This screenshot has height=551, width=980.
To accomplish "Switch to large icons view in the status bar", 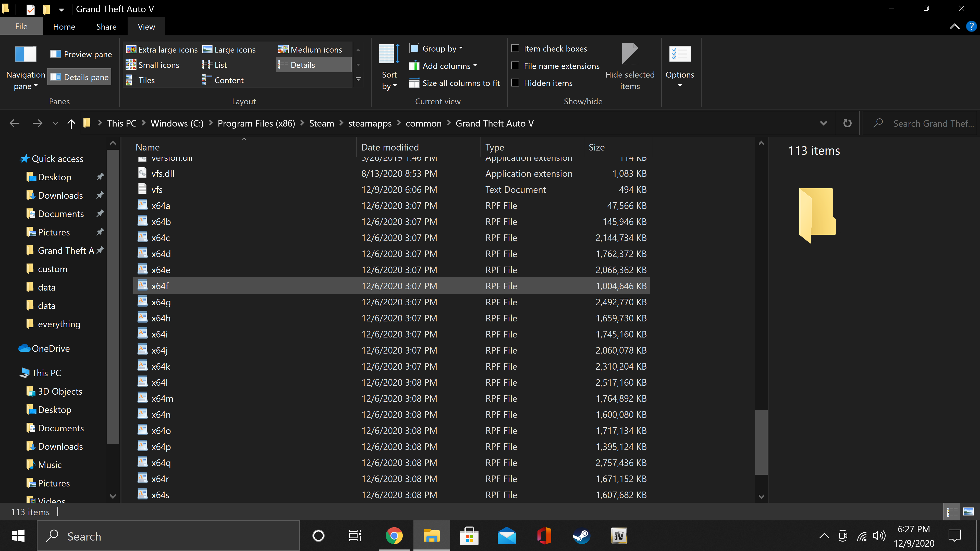I will pos(968,511).
